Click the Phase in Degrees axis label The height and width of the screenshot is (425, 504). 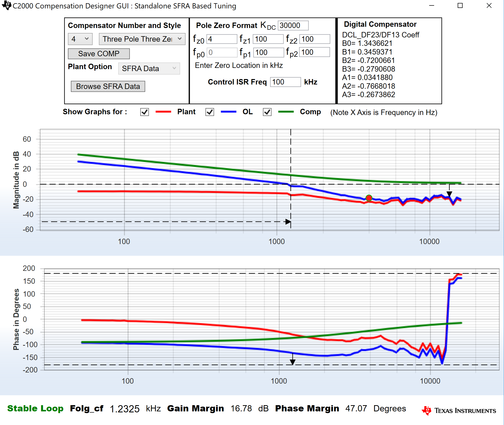(16, 319)
